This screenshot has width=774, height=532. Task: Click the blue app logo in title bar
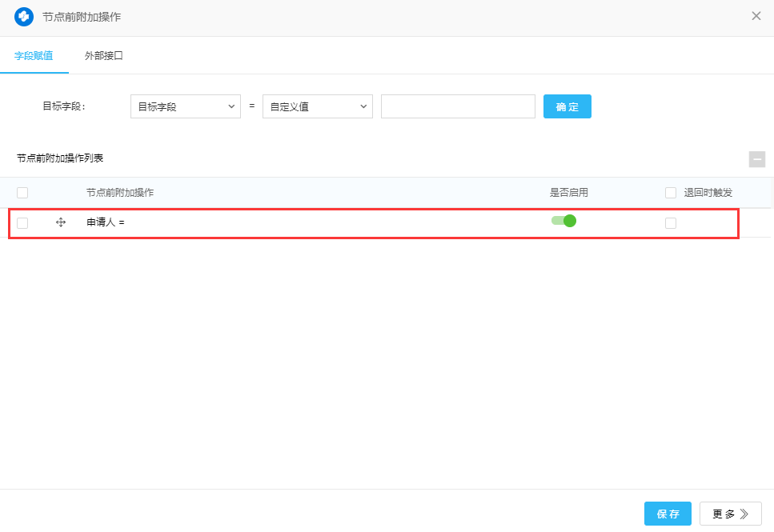click(24, 16)
